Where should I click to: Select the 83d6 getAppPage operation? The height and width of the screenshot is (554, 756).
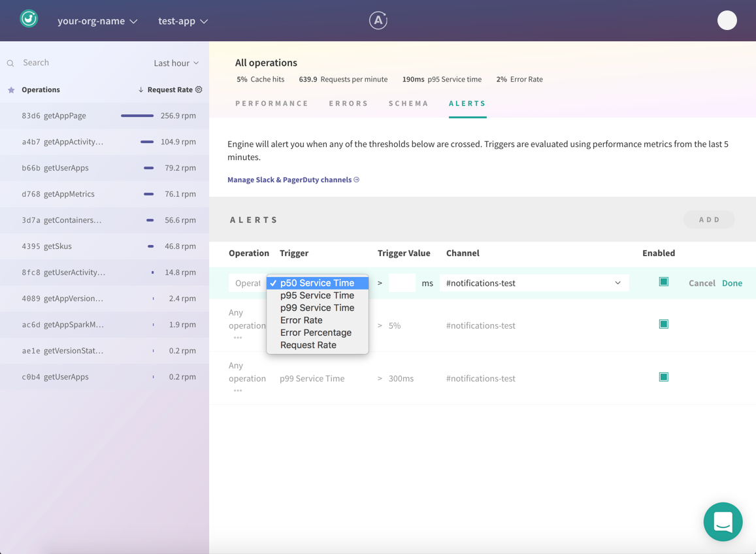pos(105,116)
